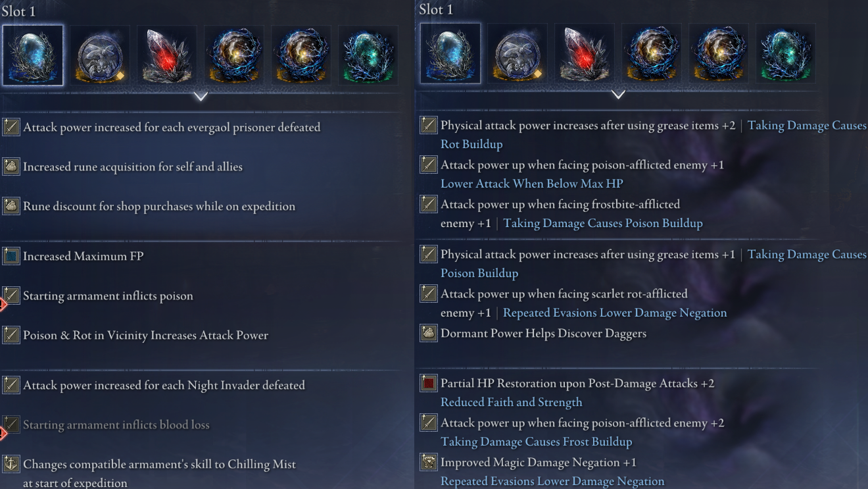The image size is (868, 489).
Task: Click pouch icon beside Increased rune acquisition
Action: [x=11, y=167]
